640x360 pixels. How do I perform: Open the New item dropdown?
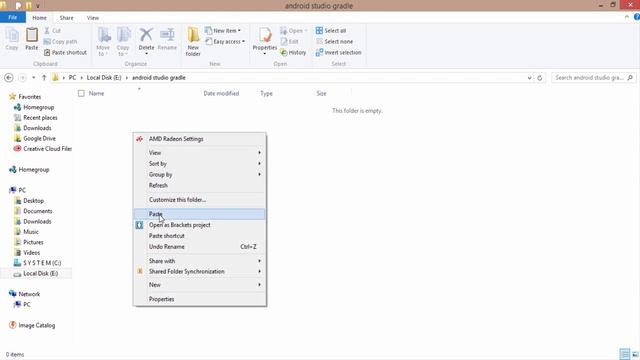223,31
